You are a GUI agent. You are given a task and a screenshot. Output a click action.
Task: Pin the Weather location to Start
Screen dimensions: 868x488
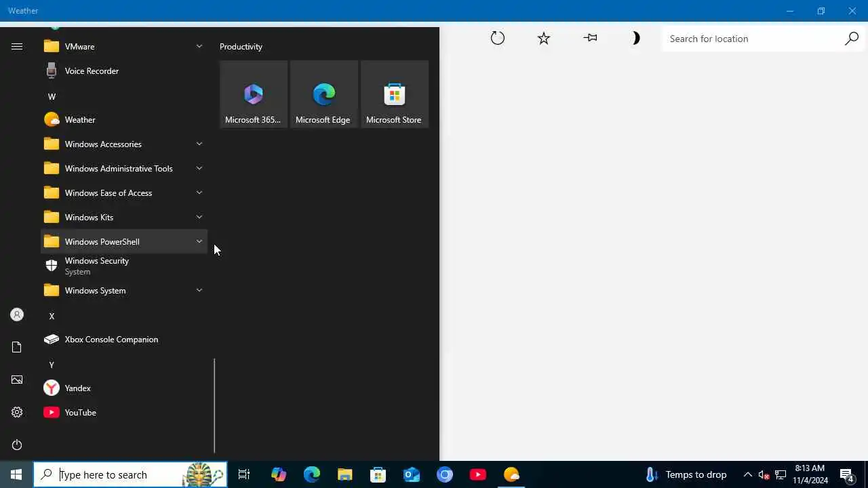(590, 38)
